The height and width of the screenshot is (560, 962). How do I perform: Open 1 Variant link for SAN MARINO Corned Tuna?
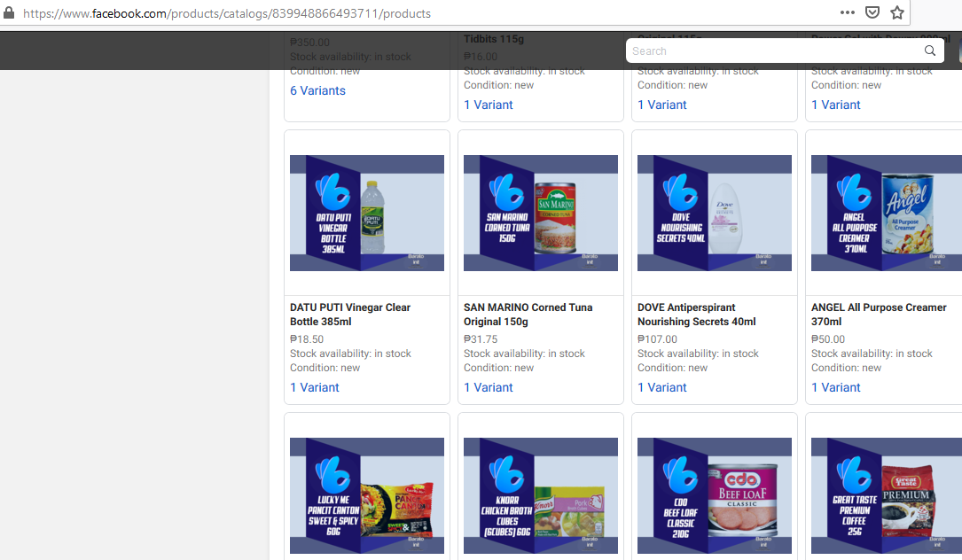pyautogui.click(x=488, y=387)
